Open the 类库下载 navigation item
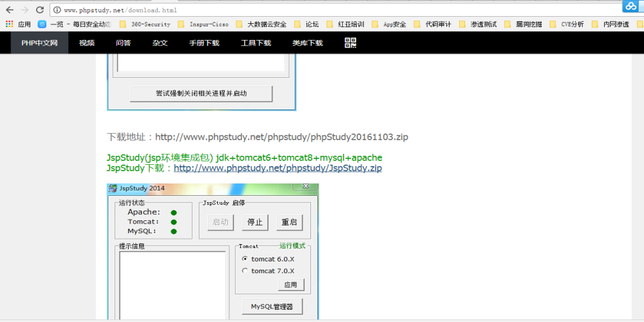644x322 pixels. click(308, 43)
